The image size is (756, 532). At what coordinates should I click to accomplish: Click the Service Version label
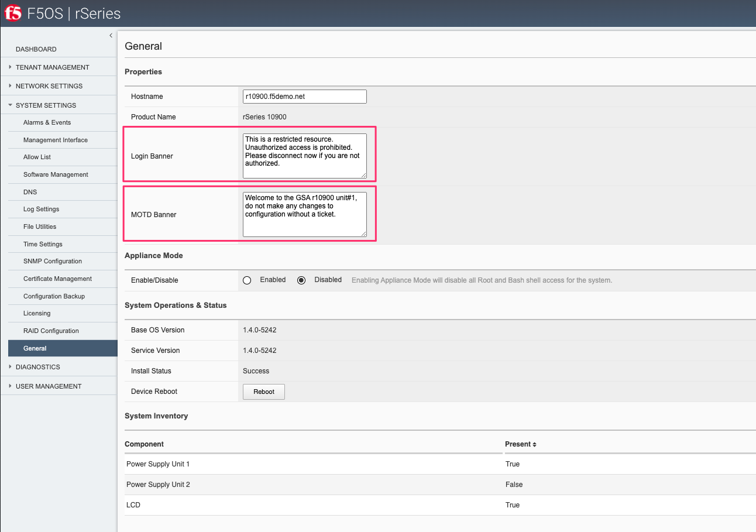(156, 351)
